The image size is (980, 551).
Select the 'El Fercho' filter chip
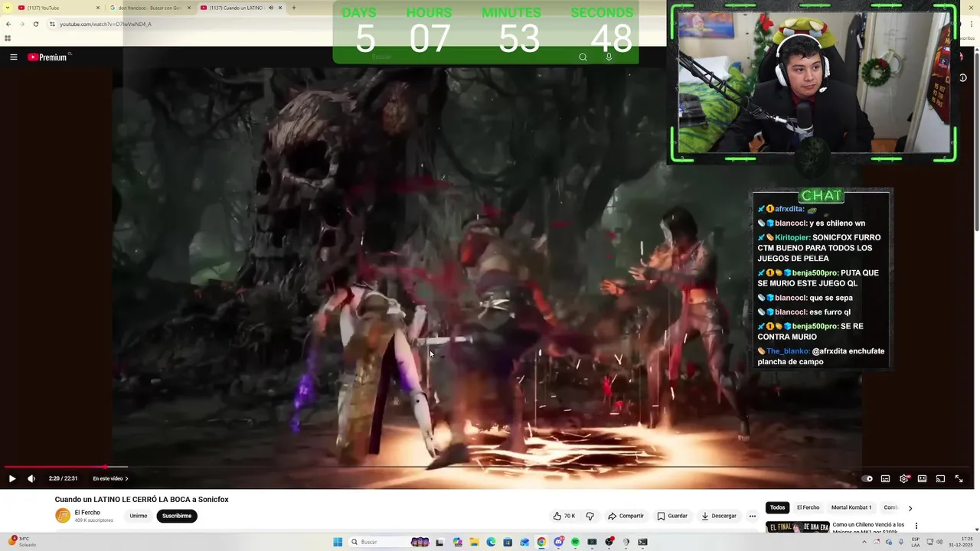point(808,507)
